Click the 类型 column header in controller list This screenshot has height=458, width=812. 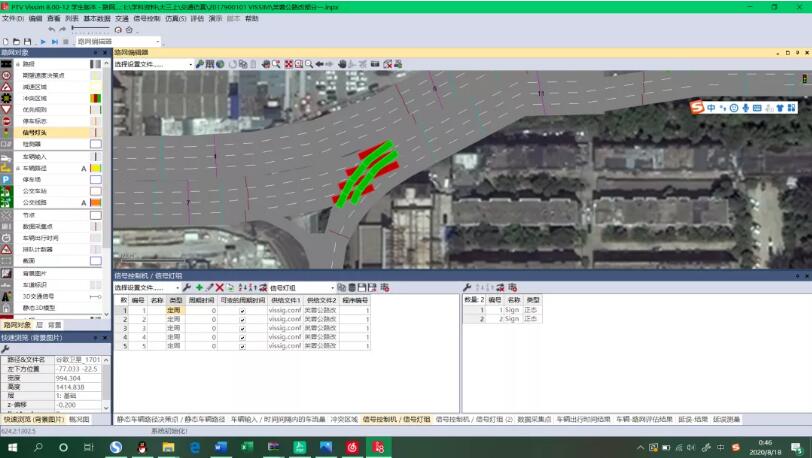[x=176, y=300]
